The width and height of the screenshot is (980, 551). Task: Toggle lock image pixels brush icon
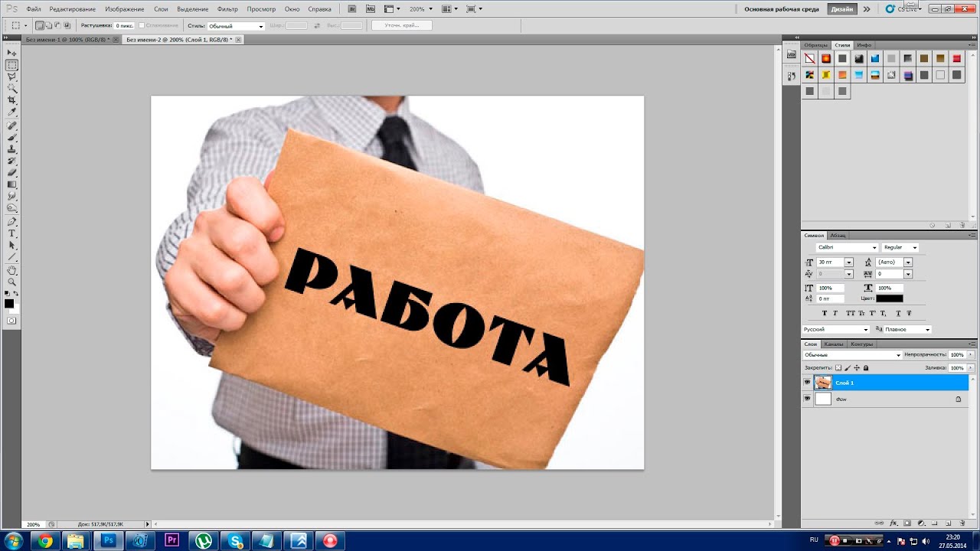848,367
